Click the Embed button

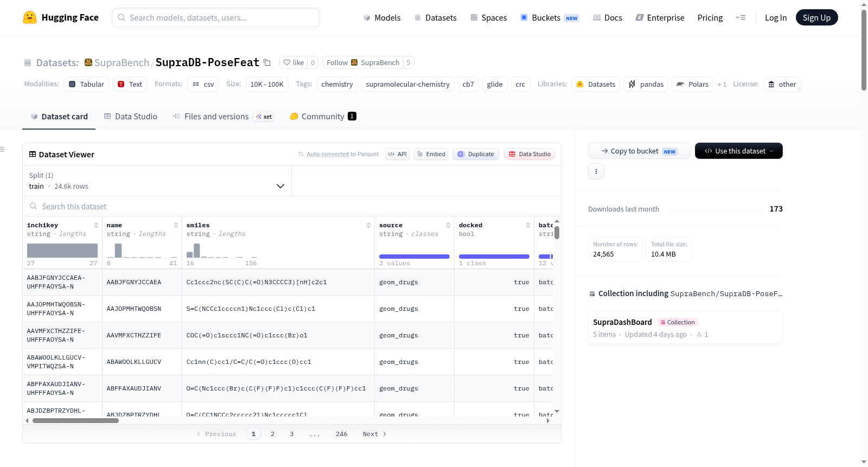click(x=431, y=154)
